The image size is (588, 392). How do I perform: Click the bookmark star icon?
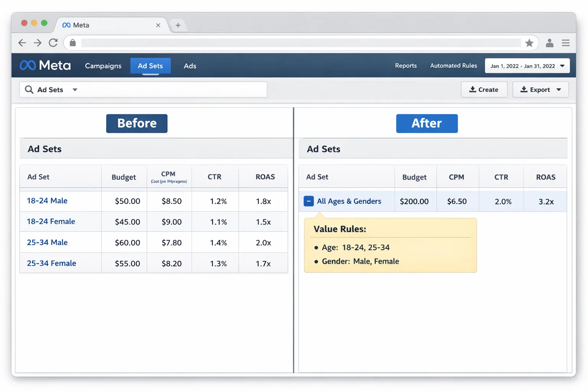[x=529, y=43]
